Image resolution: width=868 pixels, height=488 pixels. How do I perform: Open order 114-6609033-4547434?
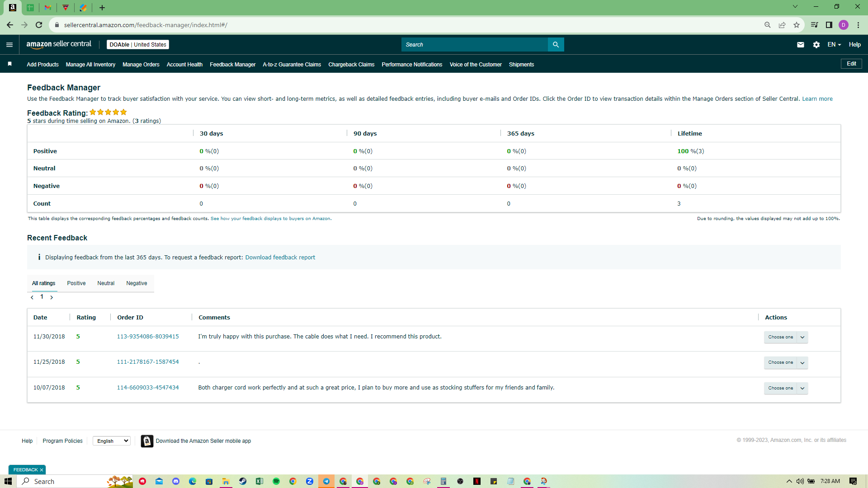click(x=148, y=388)
